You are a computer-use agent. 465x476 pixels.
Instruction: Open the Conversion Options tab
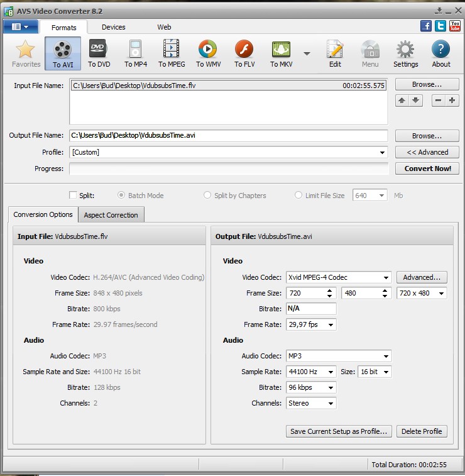tap(43, 214)
